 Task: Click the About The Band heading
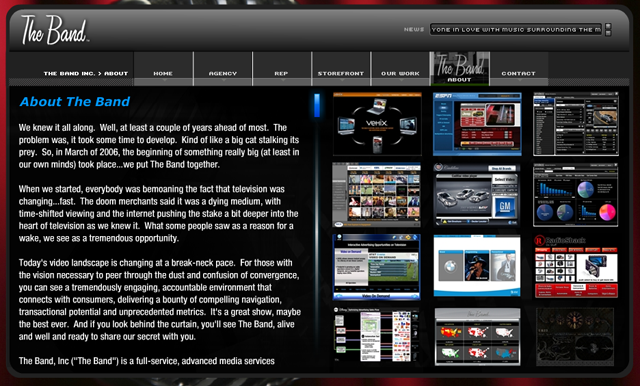pyautogui.click(x=75, y=102)
